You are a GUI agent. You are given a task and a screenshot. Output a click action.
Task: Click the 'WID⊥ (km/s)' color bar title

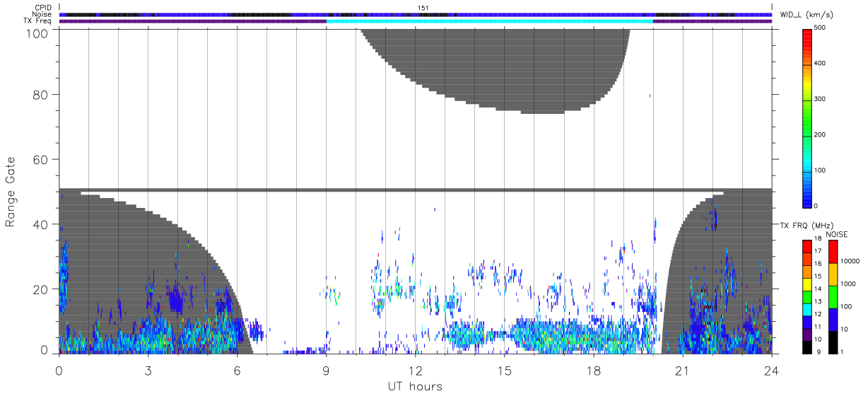click(805, 14)
